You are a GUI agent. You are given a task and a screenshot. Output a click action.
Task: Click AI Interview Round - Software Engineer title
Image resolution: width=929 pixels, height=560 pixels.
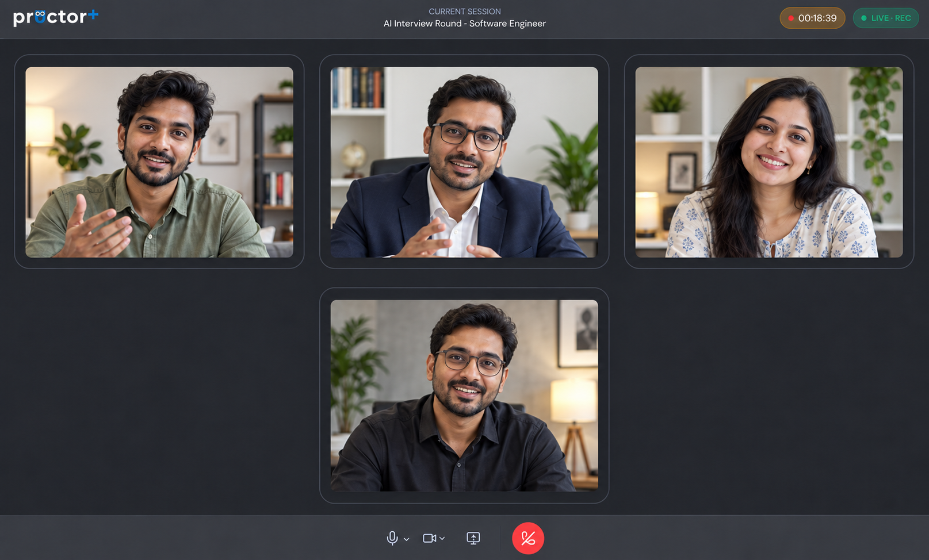465,24
